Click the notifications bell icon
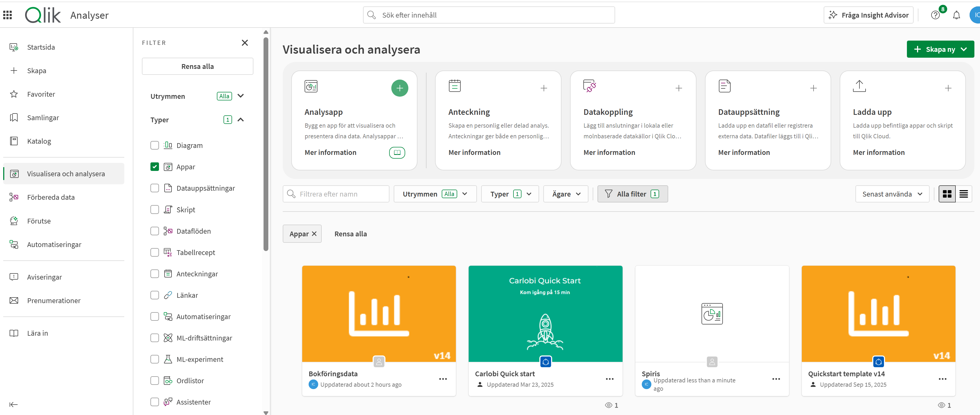 point(956,15)
